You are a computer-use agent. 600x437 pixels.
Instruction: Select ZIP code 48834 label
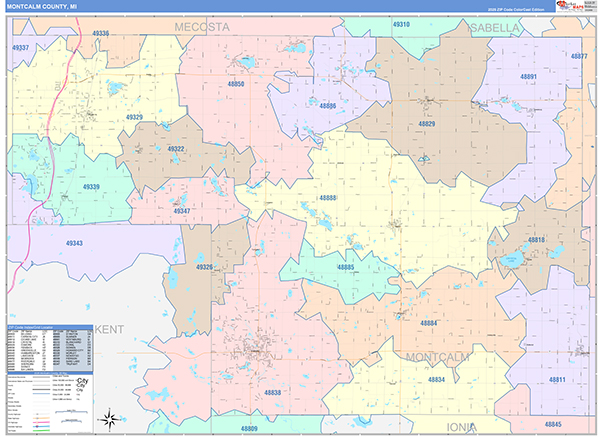pyautogui.click(x=436, y=380)
